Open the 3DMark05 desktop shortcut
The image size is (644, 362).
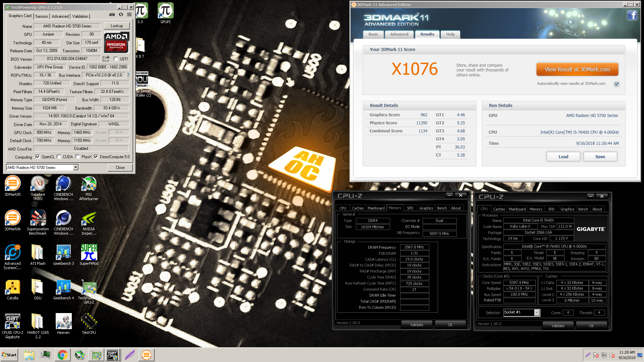pyautogui.click(x=12, y=186)
